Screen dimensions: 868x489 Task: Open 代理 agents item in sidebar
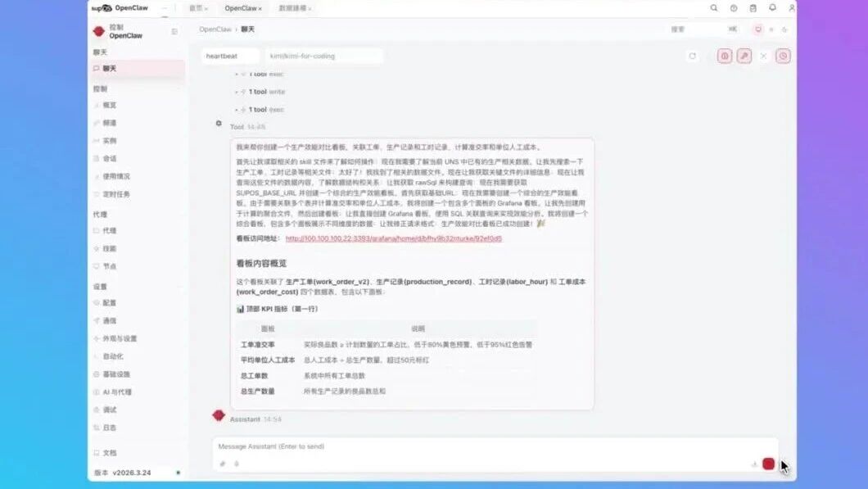click(x=137, y=230)
